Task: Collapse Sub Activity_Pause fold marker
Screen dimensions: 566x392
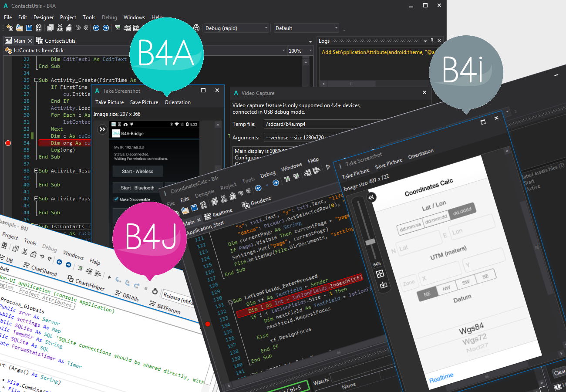Action: tap(36, 199)
